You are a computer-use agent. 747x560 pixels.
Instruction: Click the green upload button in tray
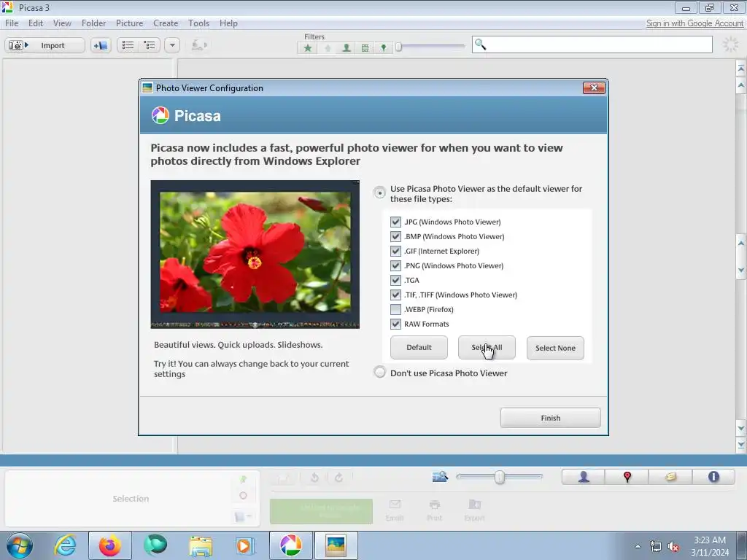tap(321, 511)
